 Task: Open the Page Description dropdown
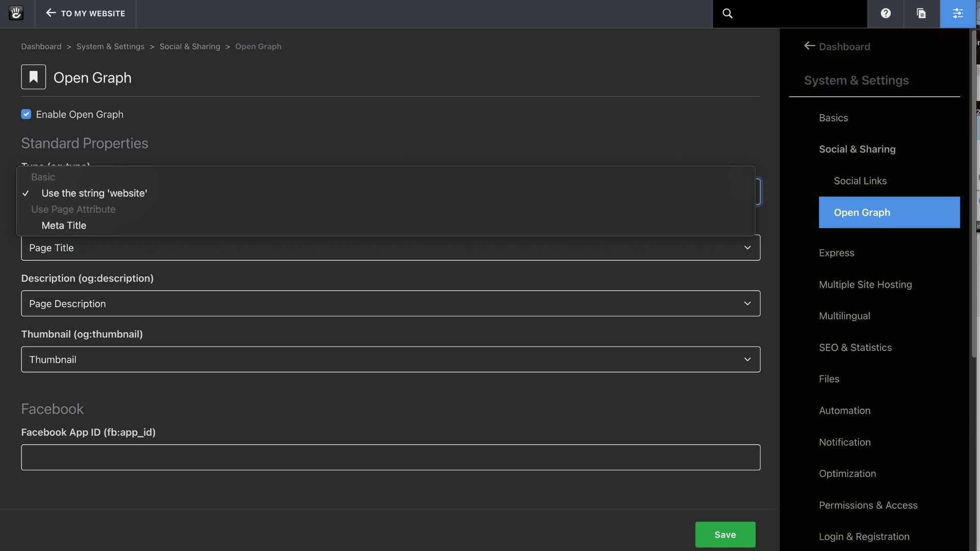[x=390, y=304]
